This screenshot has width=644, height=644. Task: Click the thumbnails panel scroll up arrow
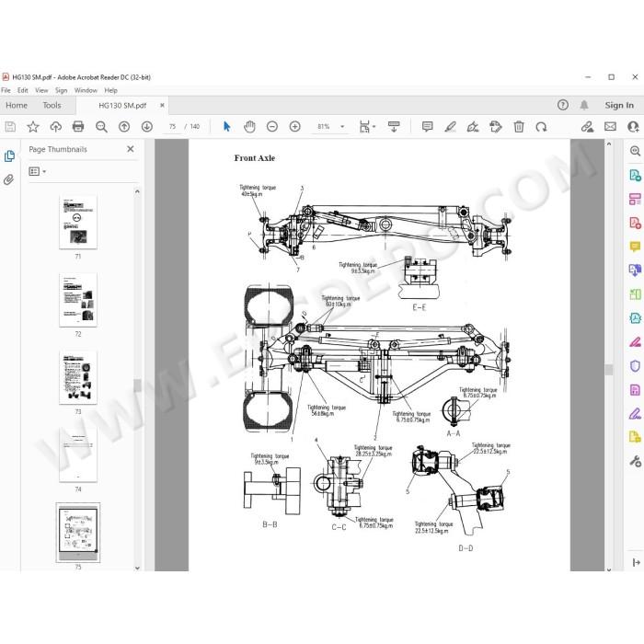(x=137, y=191)
